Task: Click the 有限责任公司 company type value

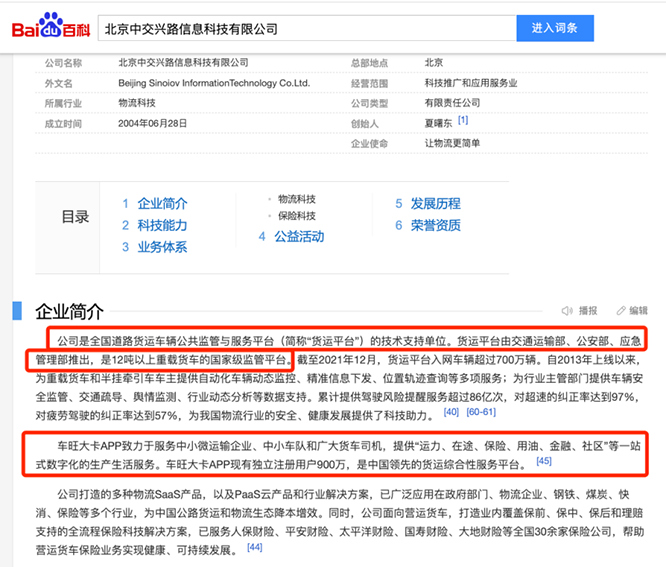Action: 452,103
